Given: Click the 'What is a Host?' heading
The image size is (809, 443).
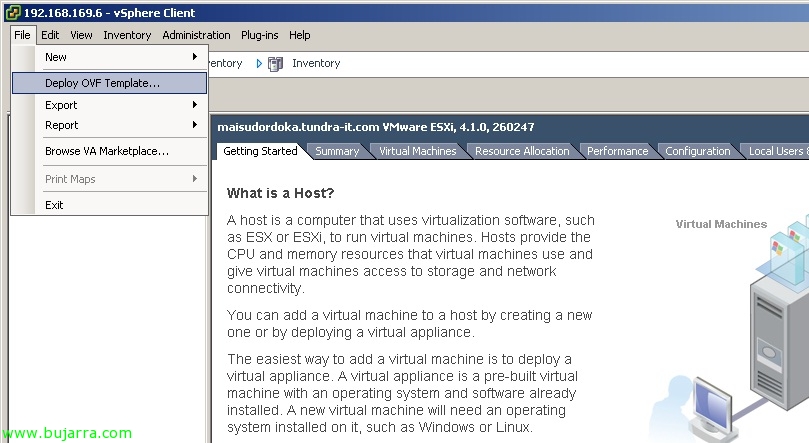Looking at the screenshot, I should [280, 193].
